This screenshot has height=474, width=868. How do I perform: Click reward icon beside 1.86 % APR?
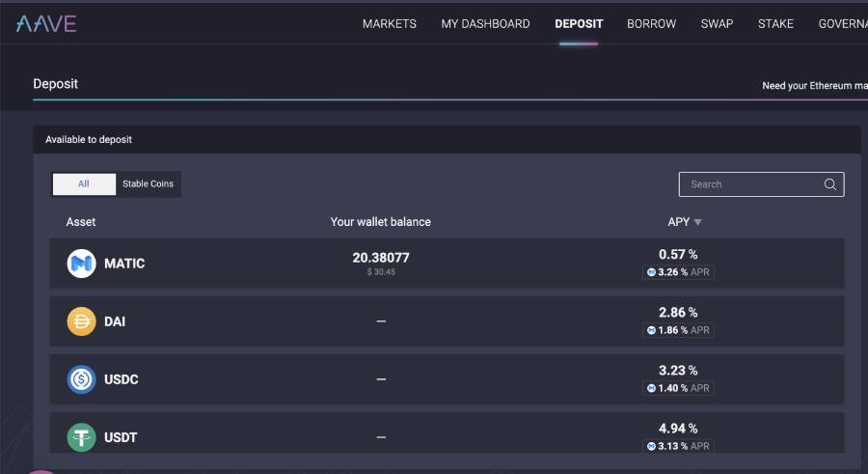651,330
